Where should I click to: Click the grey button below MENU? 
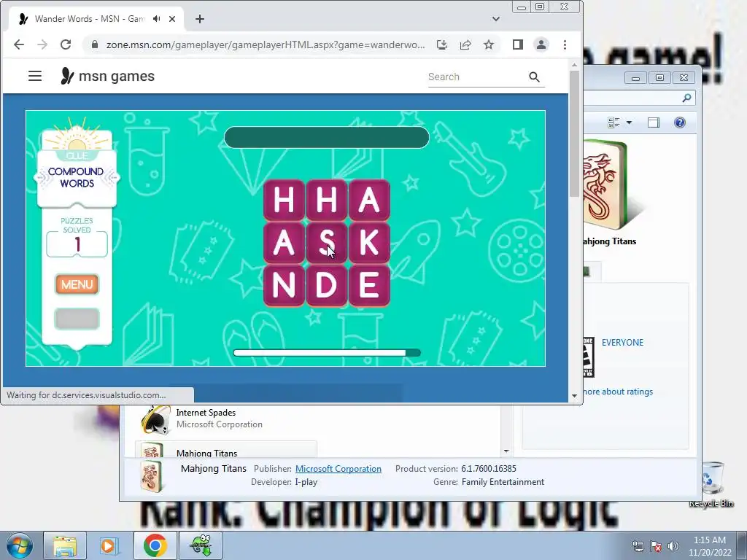click(77, 319)
